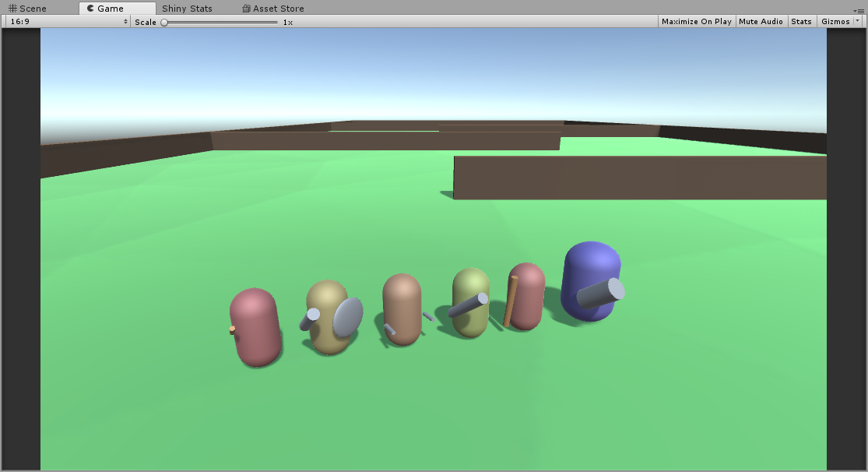The width and height of the screenshot is (868, 472).
Task: Click the Scale slider handle
Action: [163, 21]
